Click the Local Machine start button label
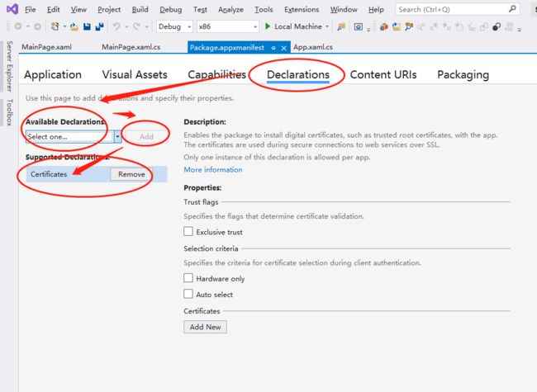The image size is (537, 392). [x=298, y=26]
